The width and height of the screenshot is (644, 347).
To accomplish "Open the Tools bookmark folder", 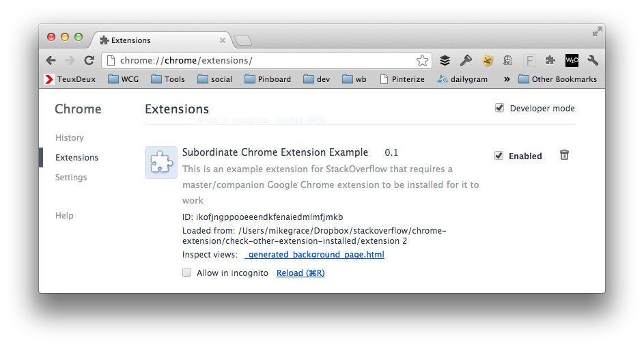I will [x=167, y=79].
